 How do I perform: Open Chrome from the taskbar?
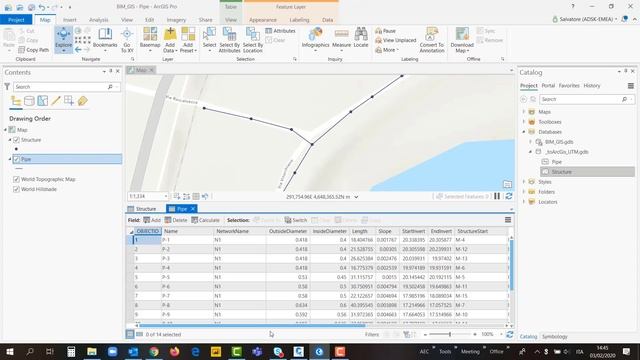(x=154, y=351)
